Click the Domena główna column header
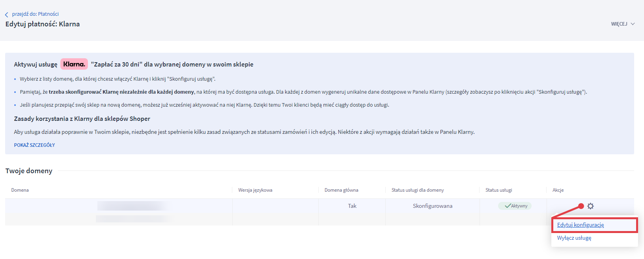The image size is (644, 259). pos(341,190)
